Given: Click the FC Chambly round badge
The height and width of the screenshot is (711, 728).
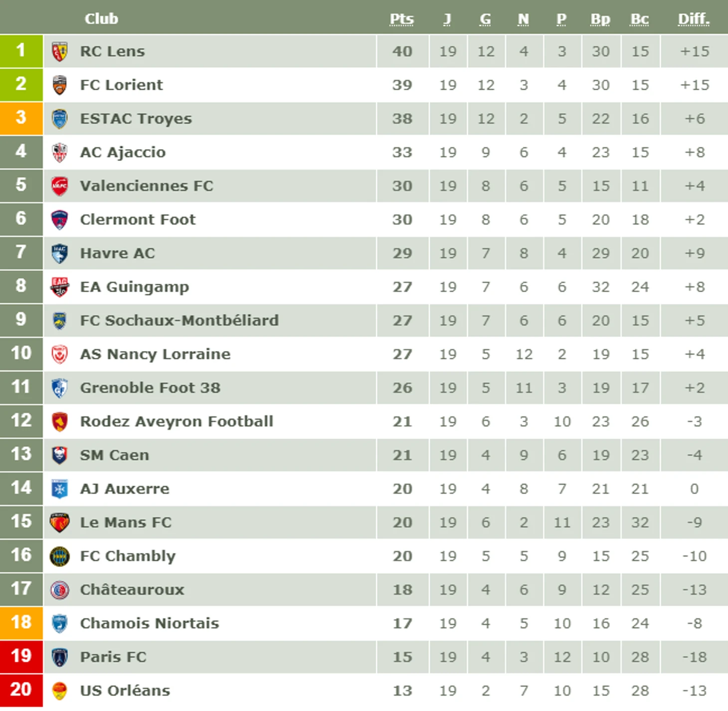Looking at the screenshot, I should [x=59, y=556].
